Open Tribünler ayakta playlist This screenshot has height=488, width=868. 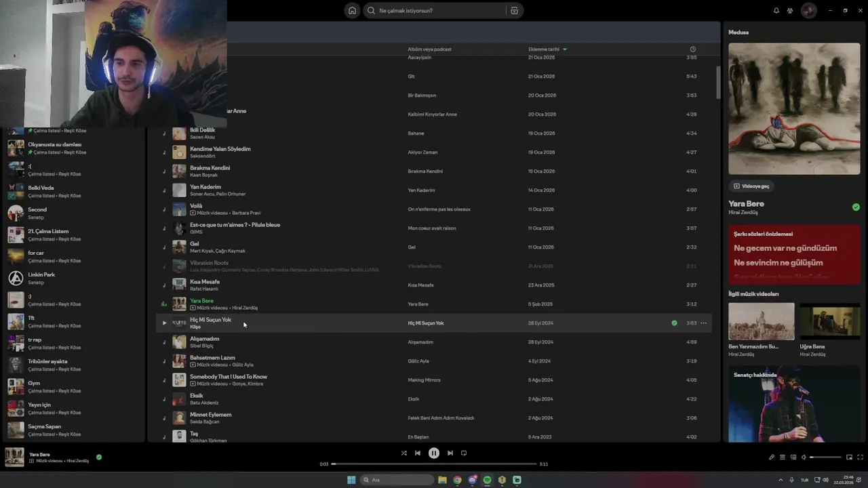[73, 365]
